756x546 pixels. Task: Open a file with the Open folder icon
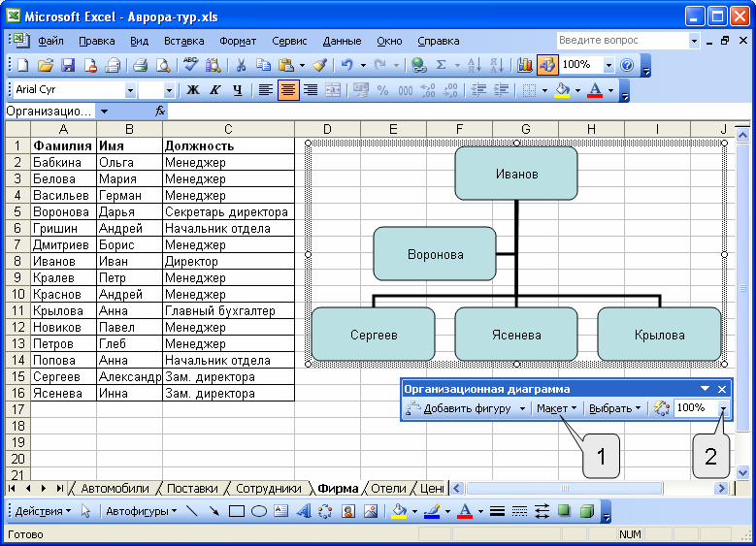coord(45,65)
